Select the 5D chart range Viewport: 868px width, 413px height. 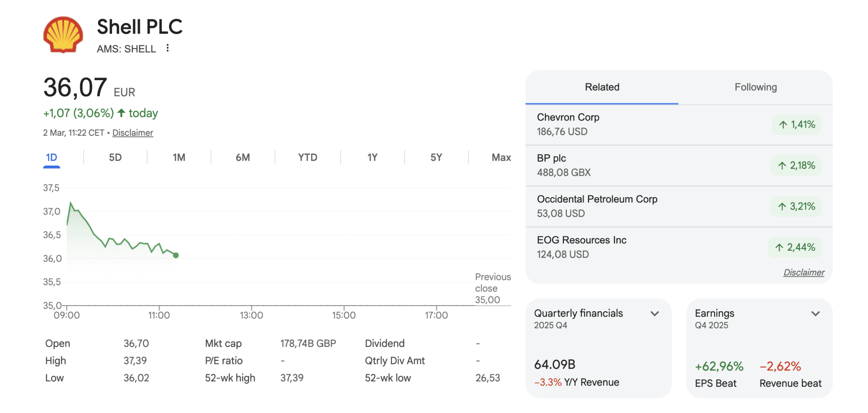tap(115, 157)
